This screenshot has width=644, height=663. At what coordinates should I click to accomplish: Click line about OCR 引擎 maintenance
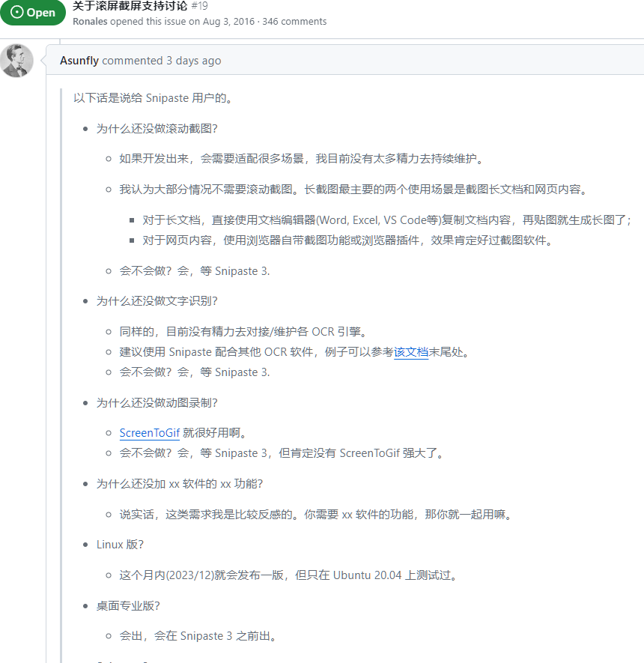pyautogui.click(x=243, y=331)
